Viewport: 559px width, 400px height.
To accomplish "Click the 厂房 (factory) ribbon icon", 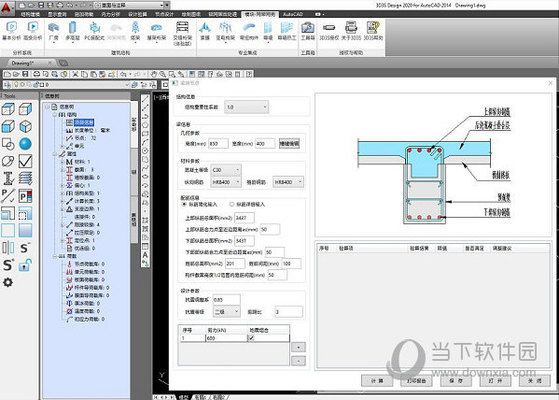I will point(53,30).
